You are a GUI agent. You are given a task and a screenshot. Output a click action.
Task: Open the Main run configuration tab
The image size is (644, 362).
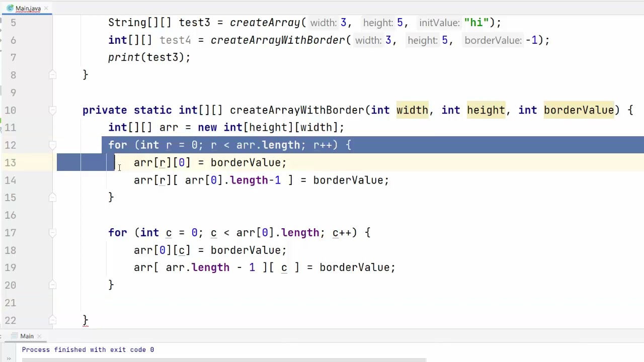tap(27, 336)
